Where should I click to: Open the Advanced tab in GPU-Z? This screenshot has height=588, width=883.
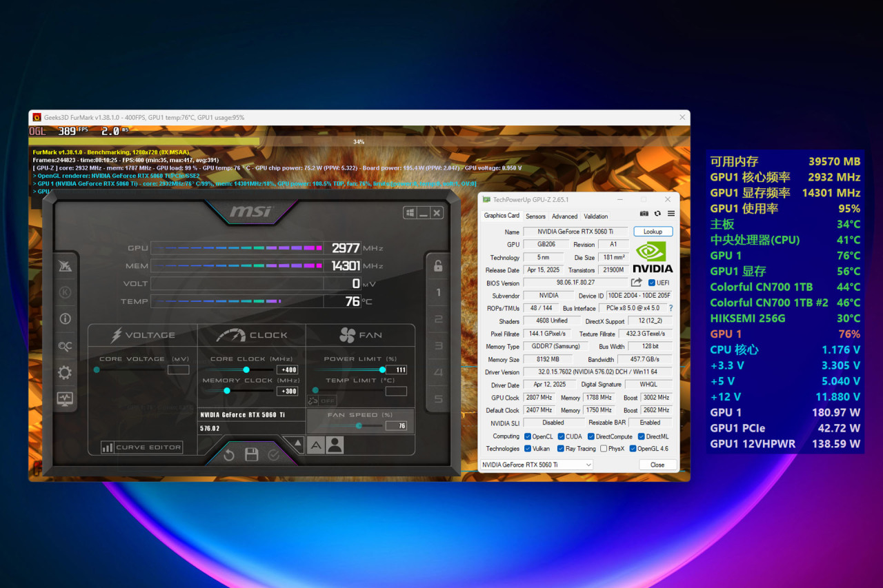tap(564, 216)
